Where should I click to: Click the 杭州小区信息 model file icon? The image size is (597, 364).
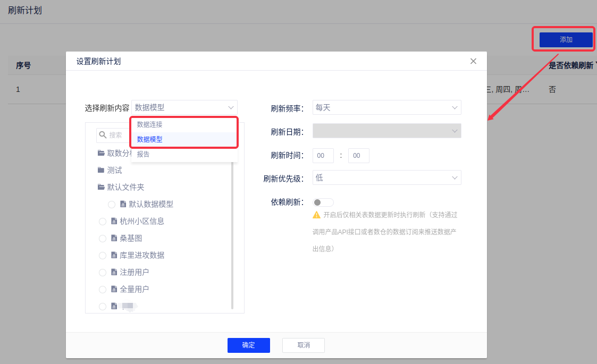point(114,221)
